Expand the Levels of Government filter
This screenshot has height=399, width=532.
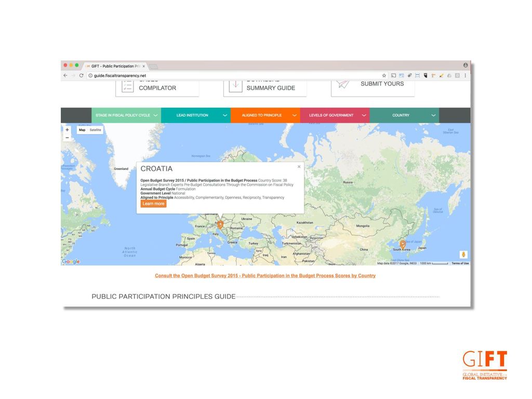click(x=335, y=115)
